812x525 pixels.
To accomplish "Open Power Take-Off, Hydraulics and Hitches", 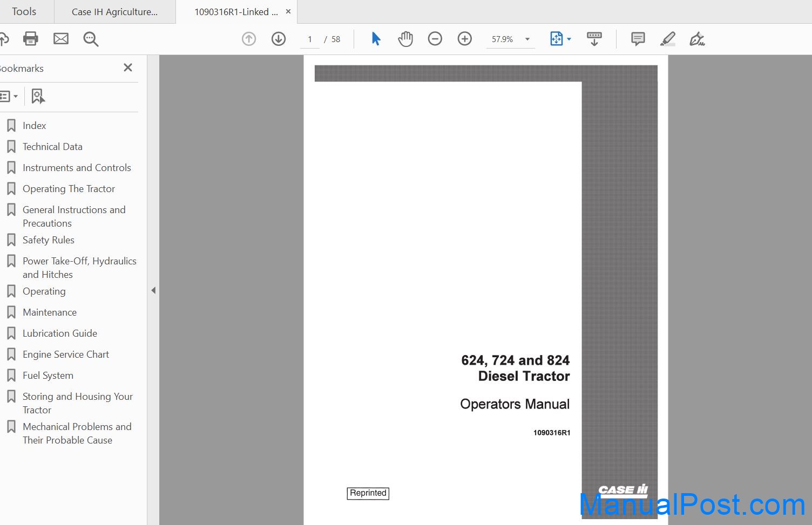I will [x=79, y=268].
